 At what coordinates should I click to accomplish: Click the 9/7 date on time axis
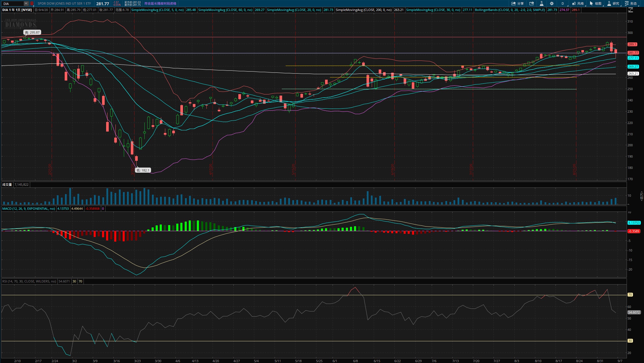[620, 361]
